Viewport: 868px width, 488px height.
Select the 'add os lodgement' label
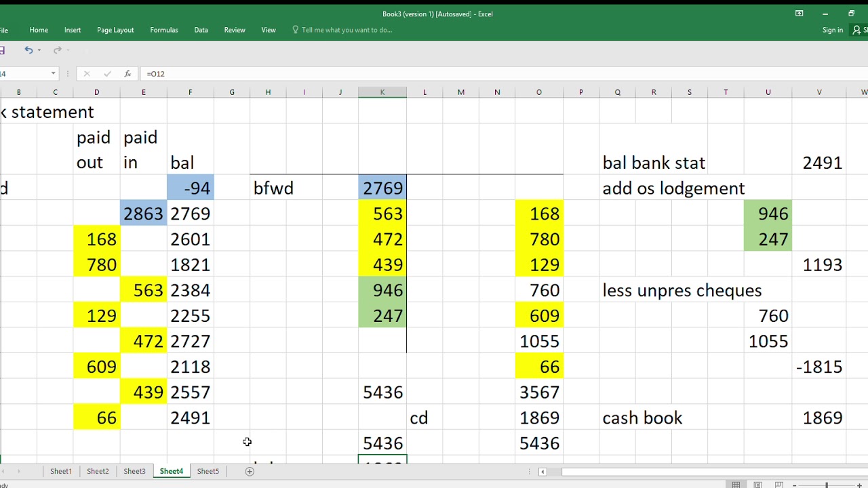pyautogui.click(x=673, y=188)
